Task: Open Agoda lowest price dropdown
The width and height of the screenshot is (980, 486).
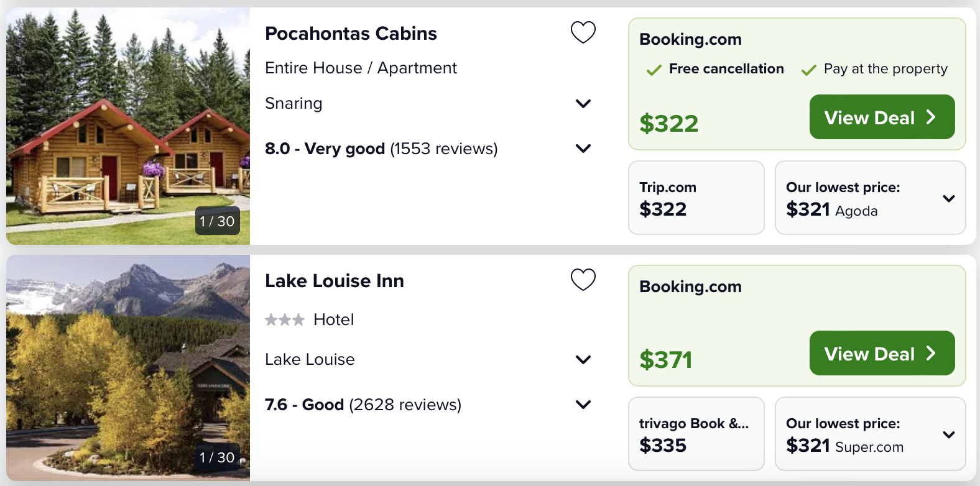Action: click(948, 199)
